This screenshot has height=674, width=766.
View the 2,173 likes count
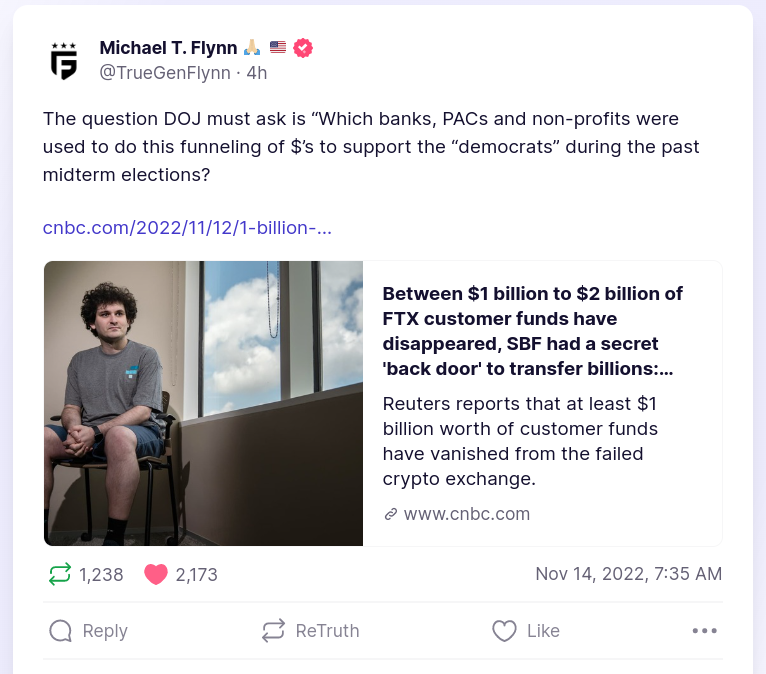[196, 575]
